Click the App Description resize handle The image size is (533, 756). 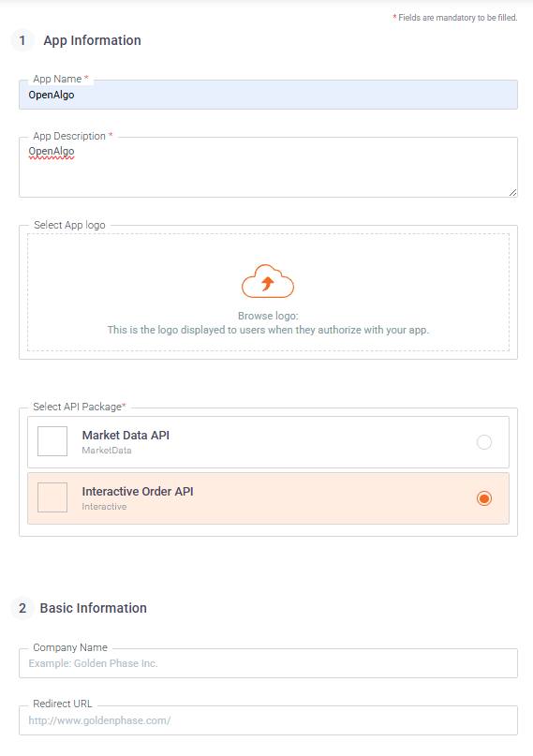coord(512,192)
